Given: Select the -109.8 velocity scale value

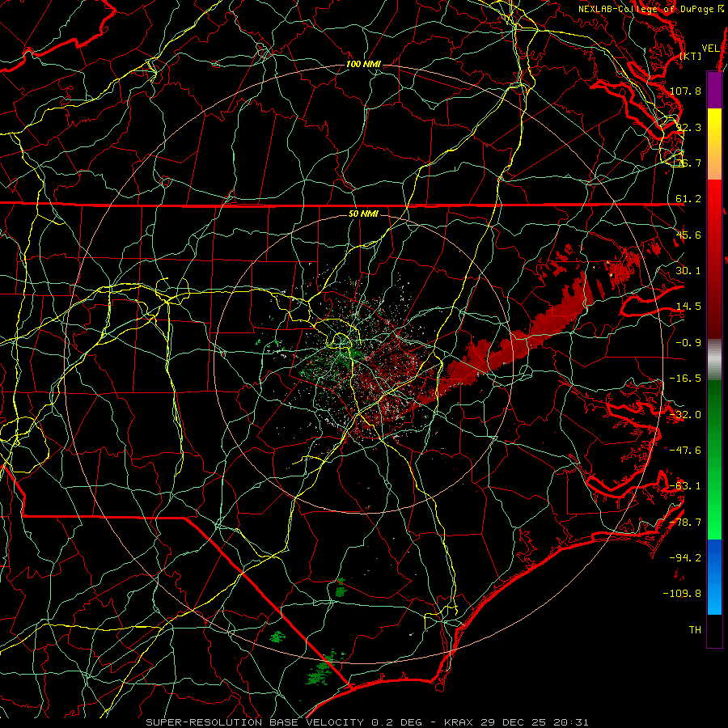Looking at the screenshot, I should [x=683, y=594].
